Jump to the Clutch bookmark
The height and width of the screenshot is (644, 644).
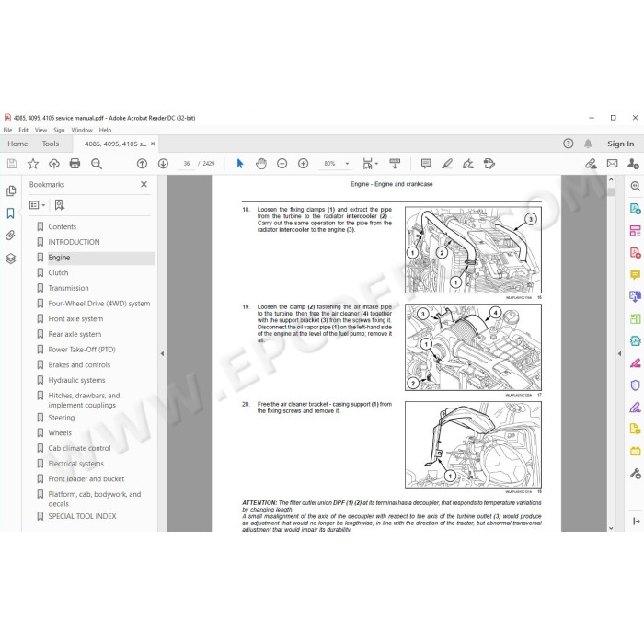click(x=58, y=272)
